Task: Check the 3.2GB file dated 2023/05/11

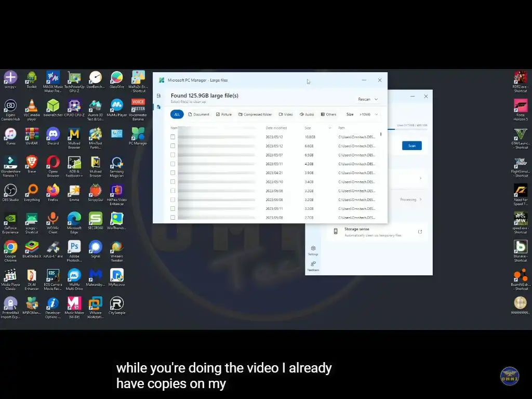Action: (x=172, y=209)
